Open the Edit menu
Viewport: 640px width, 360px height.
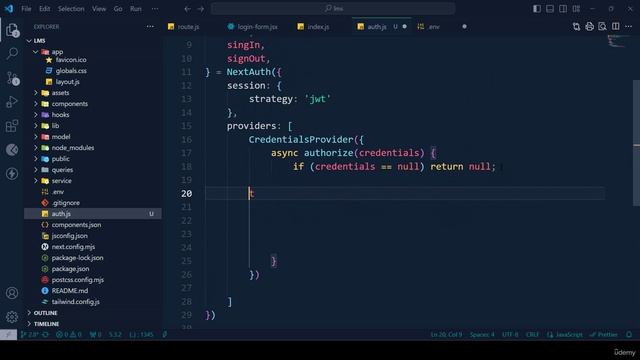click(x=44, y=9)
